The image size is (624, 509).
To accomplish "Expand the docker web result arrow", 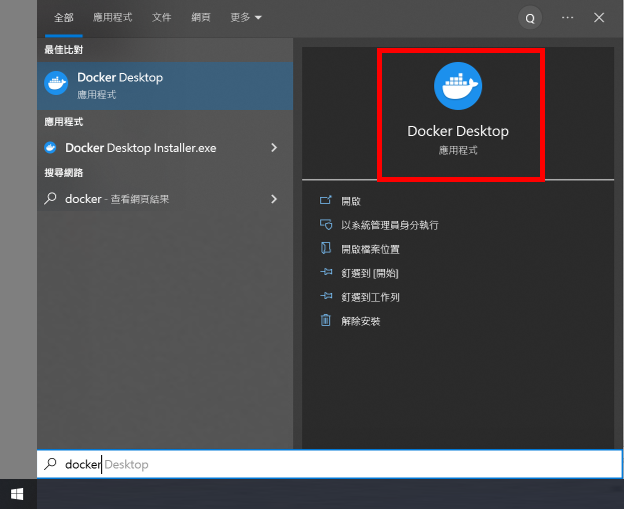I will pyautogui.click(x=274, y=199).
